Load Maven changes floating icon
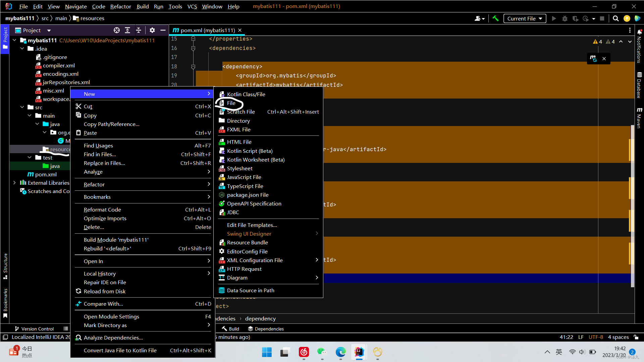This screenshot has width=644, height=362. pos(593,59)
